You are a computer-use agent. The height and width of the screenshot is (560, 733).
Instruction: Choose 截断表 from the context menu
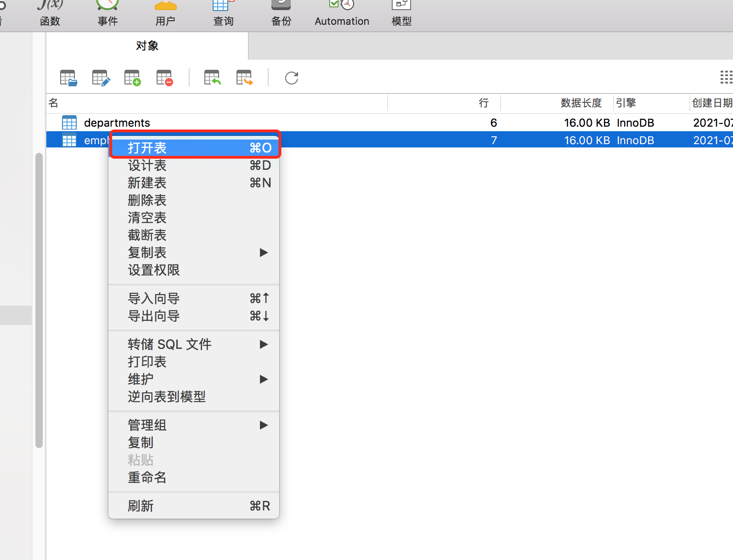tap(194, 235)
